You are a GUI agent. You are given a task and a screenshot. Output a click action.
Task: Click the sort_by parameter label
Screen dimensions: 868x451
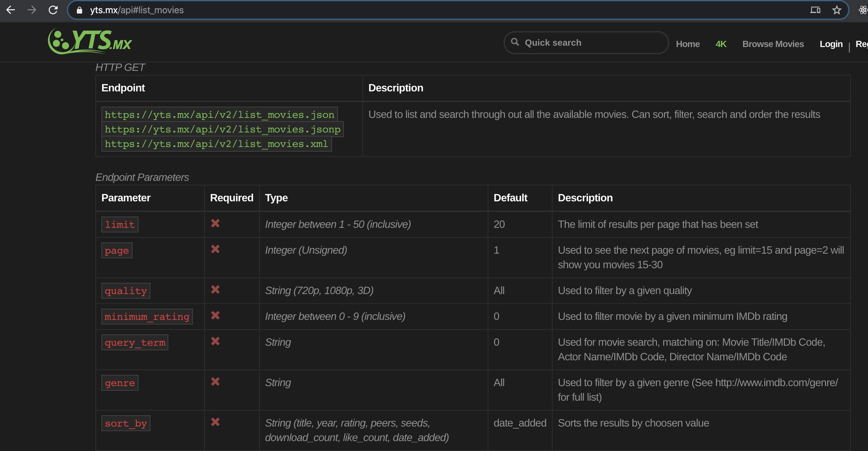point(126,424)
